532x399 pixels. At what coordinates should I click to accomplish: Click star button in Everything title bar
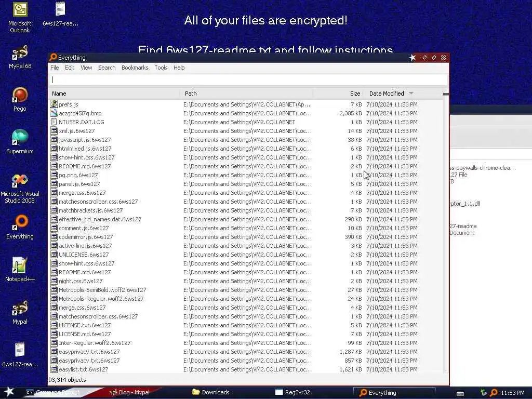412,58
